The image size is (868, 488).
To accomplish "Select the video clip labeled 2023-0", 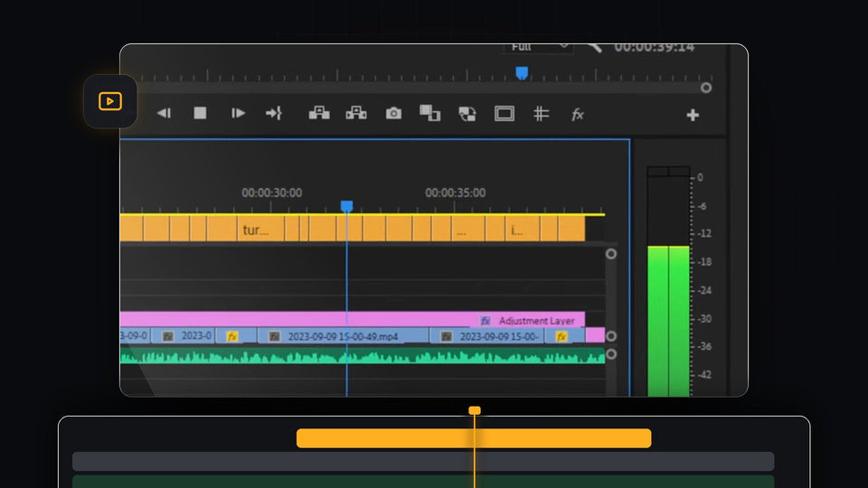I will pyautogui.click(x=184, y=336).
